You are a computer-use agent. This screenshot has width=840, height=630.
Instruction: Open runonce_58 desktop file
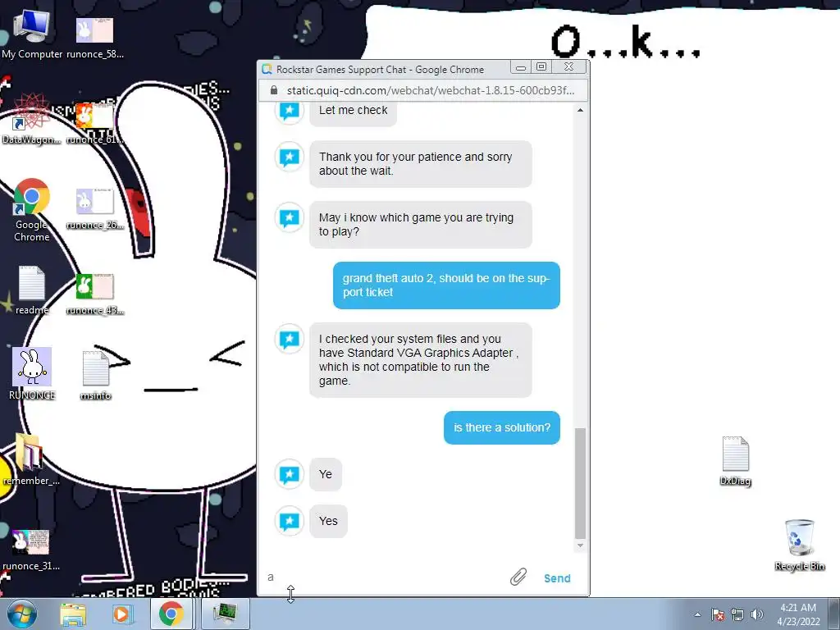tap(95, 36)
